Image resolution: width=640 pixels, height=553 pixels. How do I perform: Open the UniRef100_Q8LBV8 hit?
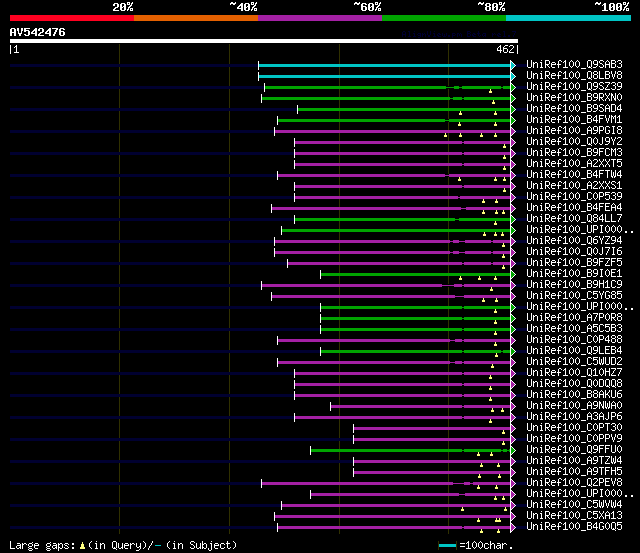click(x=574, y=76)
